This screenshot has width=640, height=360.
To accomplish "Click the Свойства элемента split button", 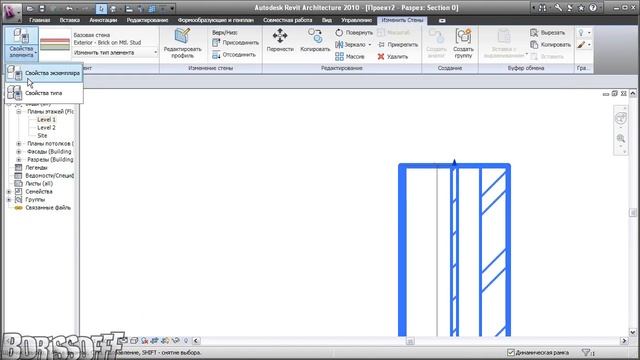I will [21, 44].
